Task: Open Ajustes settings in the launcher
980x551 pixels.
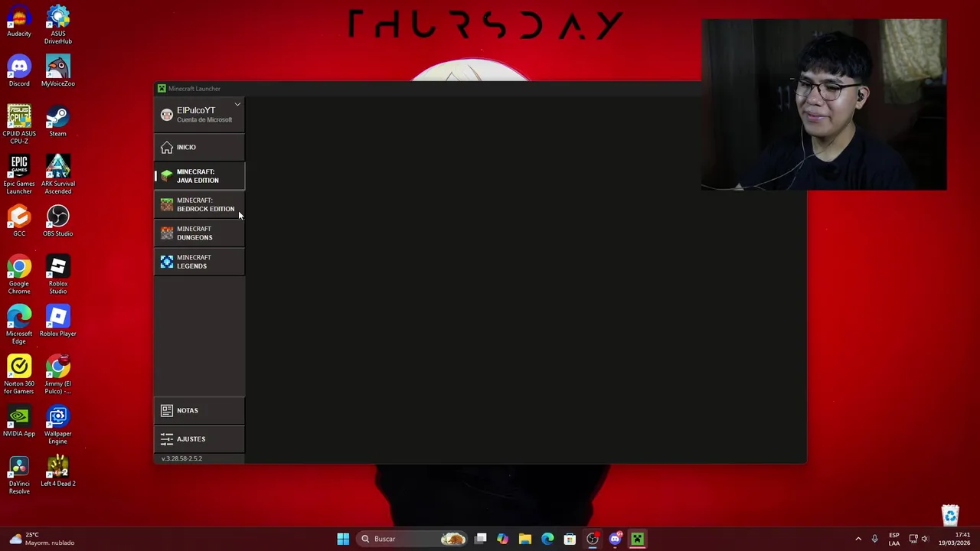Action: [200, 439]
